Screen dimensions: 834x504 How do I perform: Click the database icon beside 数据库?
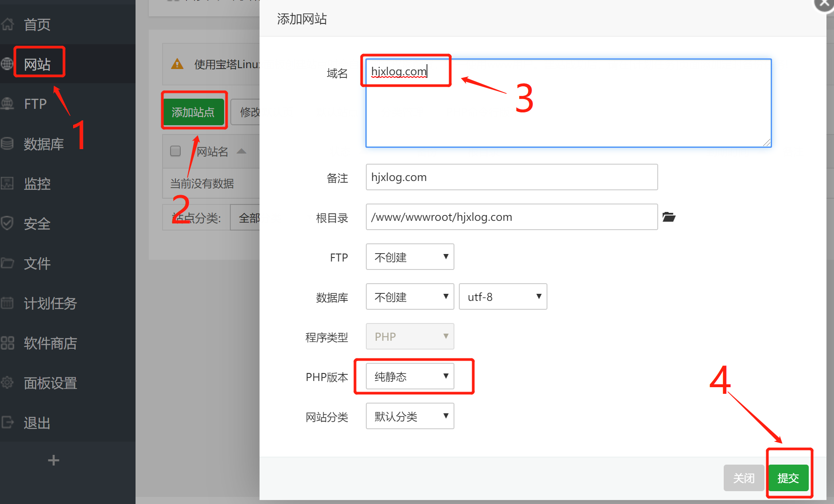7,143
